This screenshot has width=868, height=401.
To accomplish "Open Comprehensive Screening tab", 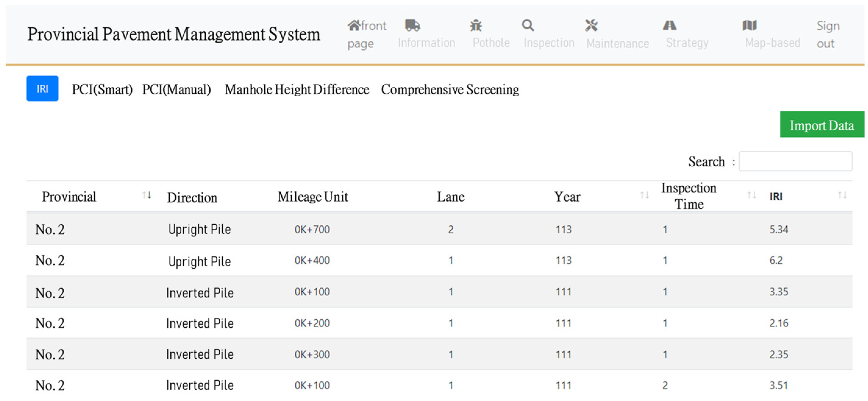I will pos(450,90).
